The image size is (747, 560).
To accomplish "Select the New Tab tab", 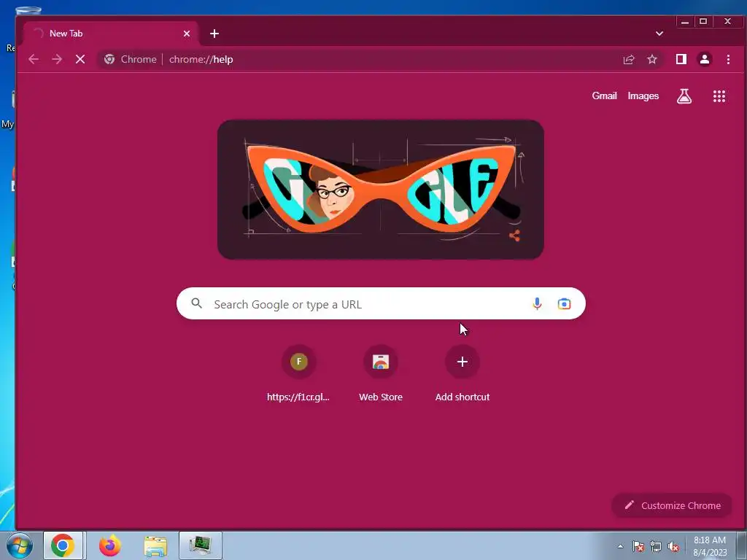I will point(111,34).
